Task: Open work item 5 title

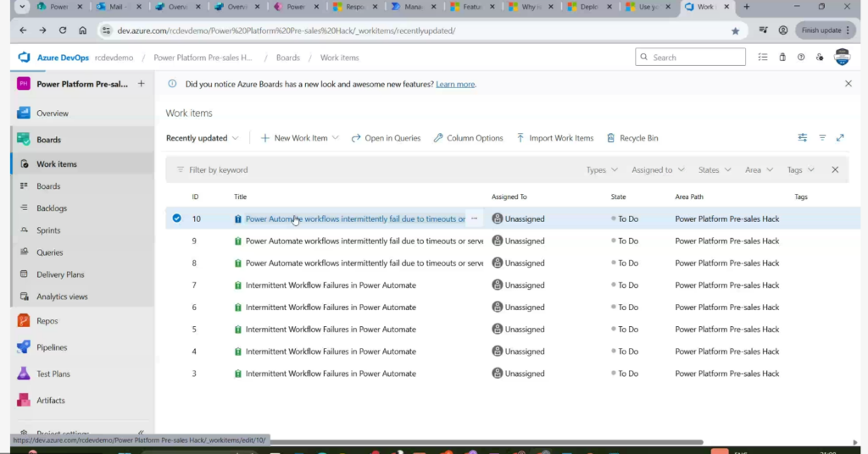Action: tap(331, 329)
